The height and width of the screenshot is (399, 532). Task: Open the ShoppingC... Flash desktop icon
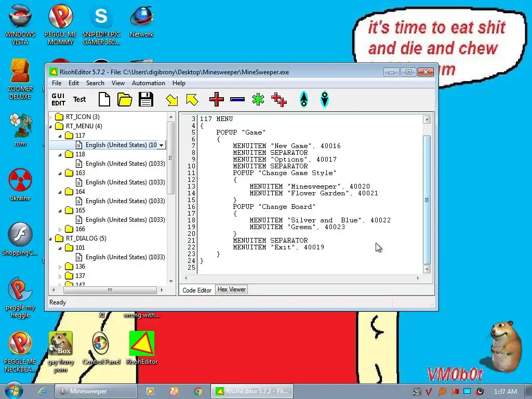(20, 239)
